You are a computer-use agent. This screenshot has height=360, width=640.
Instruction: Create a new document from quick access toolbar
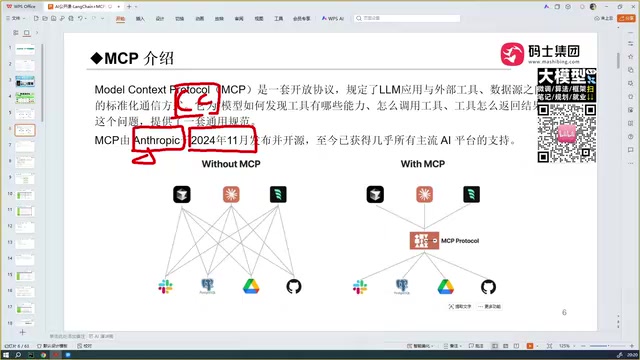(36, 18)
